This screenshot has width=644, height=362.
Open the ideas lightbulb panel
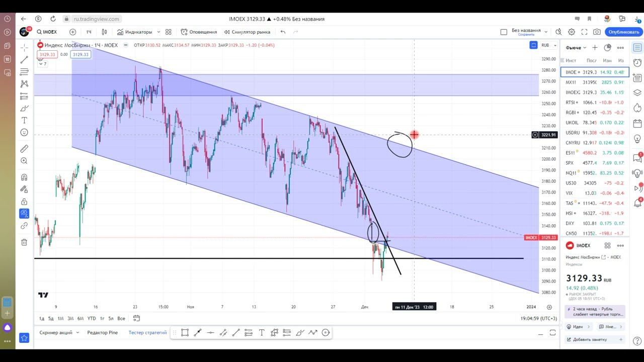pyautogui.click(x=637, y=138)
